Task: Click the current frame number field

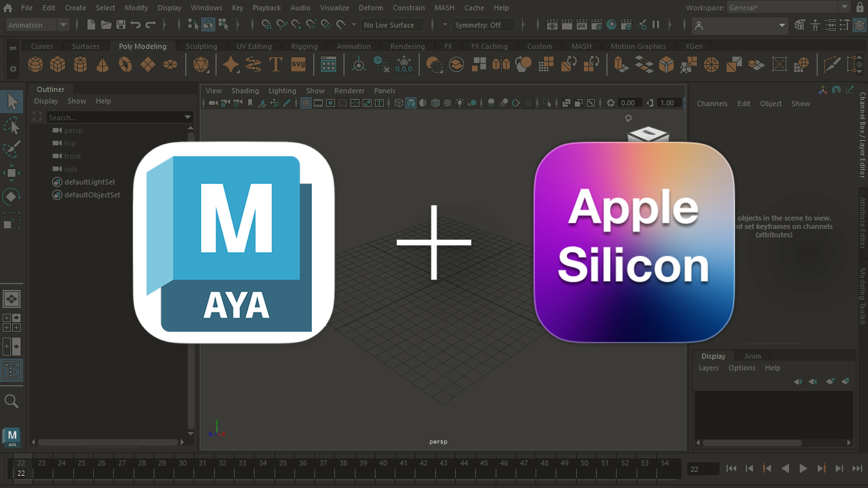Action: 703,469
